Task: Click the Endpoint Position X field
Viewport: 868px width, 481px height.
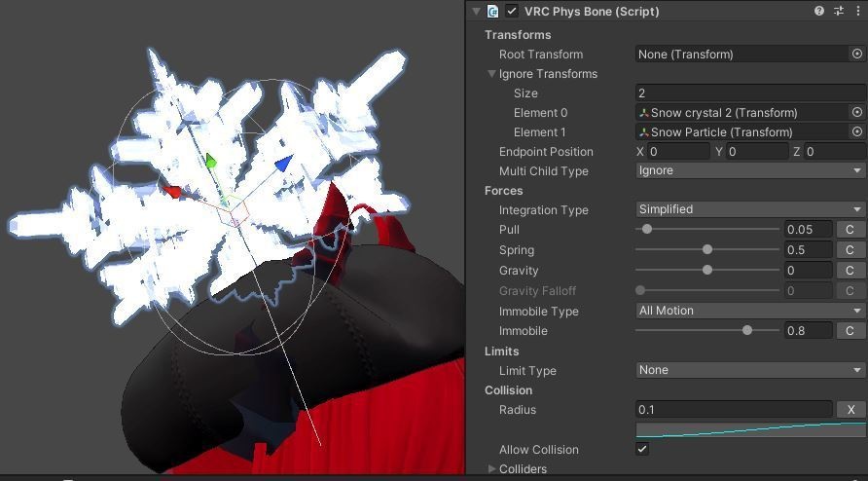Action: 678,151
